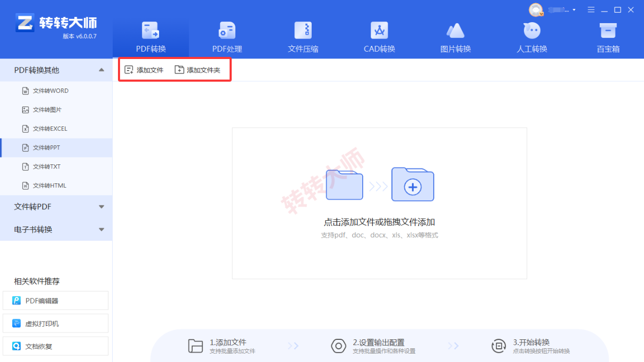Click the 2.设置输出配置 step icon
This screenshot has width=644, height=362.
coord(338,346)
